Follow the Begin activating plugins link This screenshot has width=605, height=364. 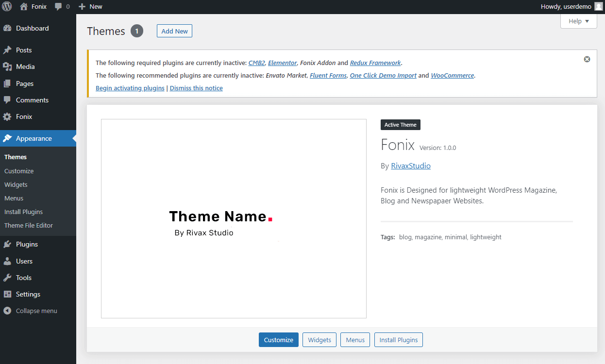130,88
